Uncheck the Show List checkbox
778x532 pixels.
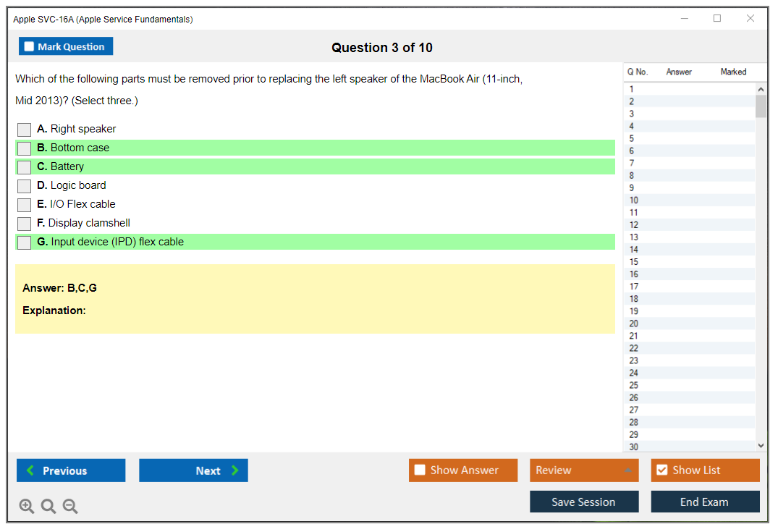[661, 470]
